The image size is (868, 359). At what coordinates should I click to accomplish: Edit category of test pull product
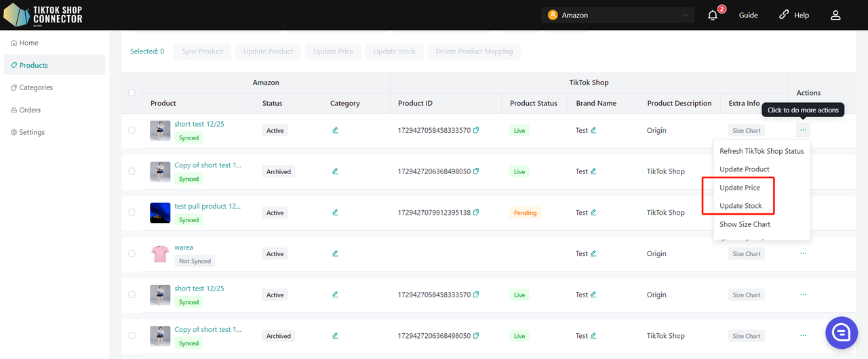pyautogui.click(x=335, y=212)
